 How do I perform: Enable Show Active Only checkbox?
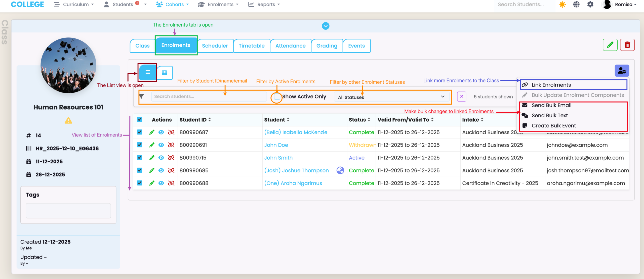pyautogui.click(x=277, y=97)
